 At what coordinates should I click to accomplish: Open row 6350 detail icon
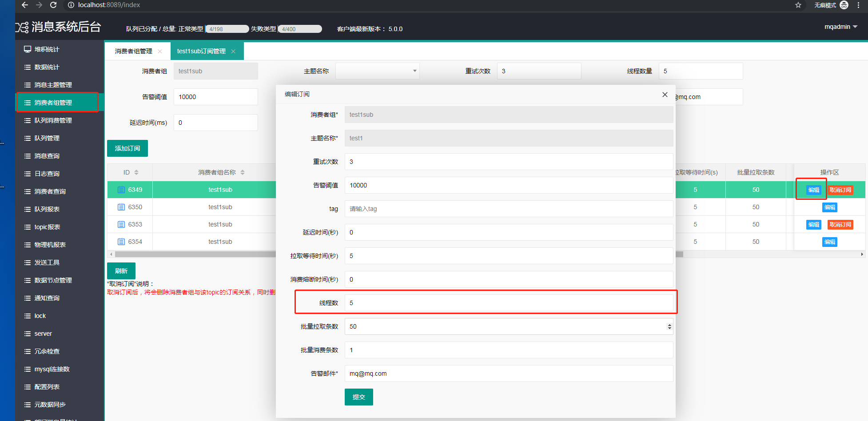point(121,207)
